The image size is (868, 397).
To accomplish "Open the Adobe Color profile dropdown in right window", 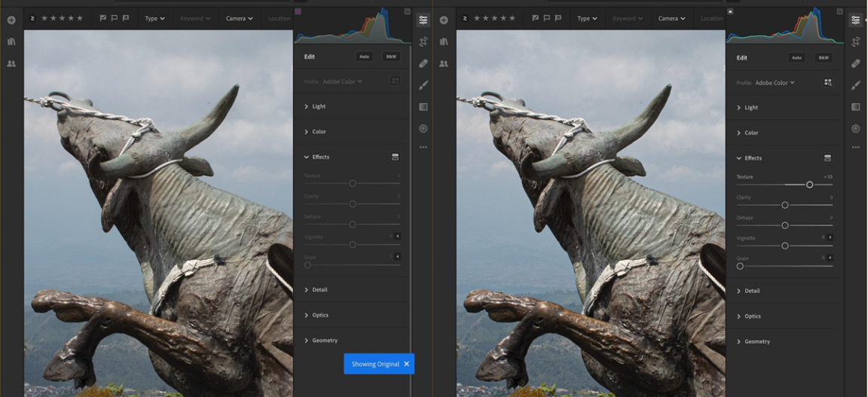I will [x=775, y=83].
